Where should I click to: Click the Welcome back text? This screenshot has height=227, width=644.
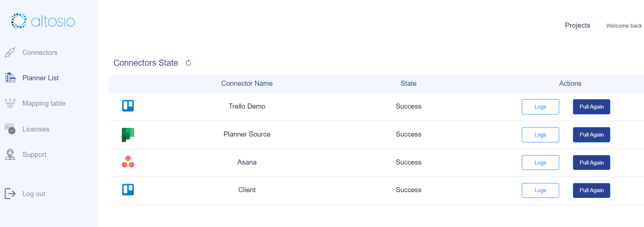(624, 25)
